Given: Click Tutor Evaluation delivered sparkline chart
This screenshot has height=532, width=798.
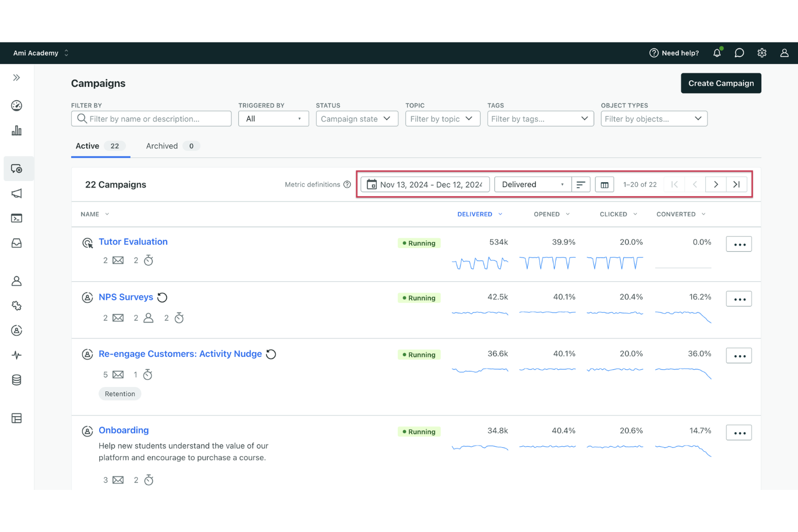Looking at the screenshot, I should [x=480, y=262].
